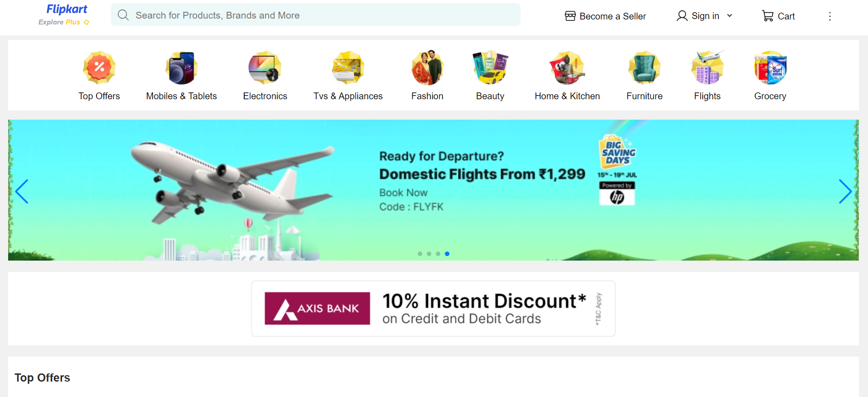Show previous banner with left arrow

[22, 191]
